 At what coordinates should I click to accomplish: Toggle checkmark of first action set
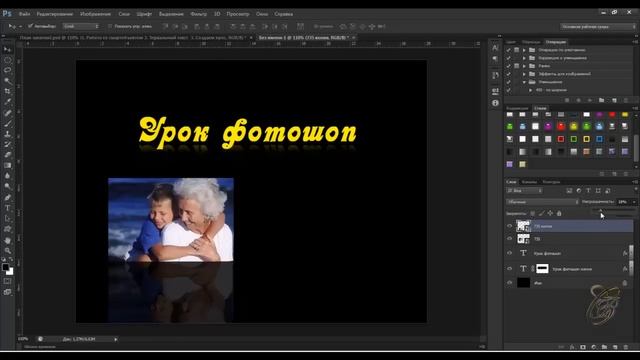(509, 50)
